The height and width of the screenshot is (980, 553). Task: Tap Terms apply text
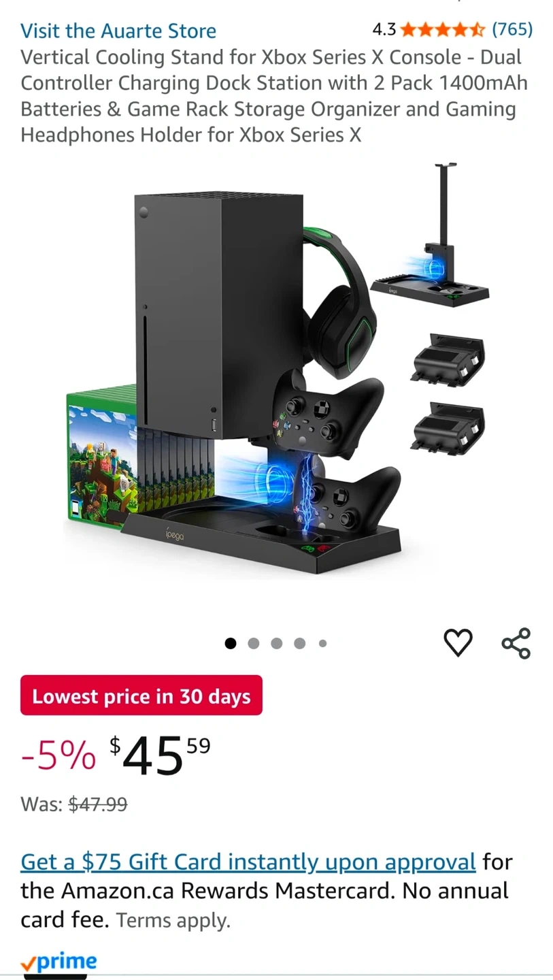click(173, 921)
